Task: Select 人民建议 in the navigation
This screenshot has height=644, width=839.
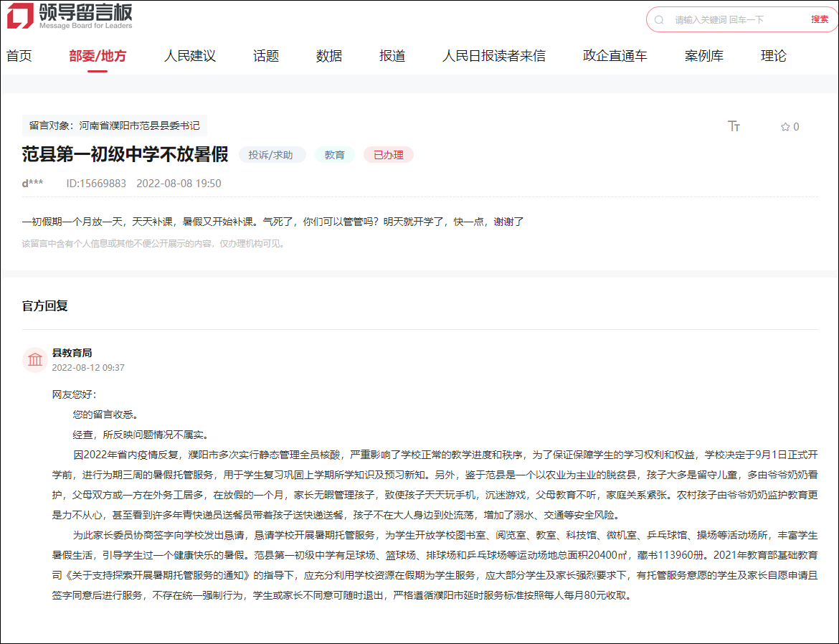Action: [x=191, y=55]
